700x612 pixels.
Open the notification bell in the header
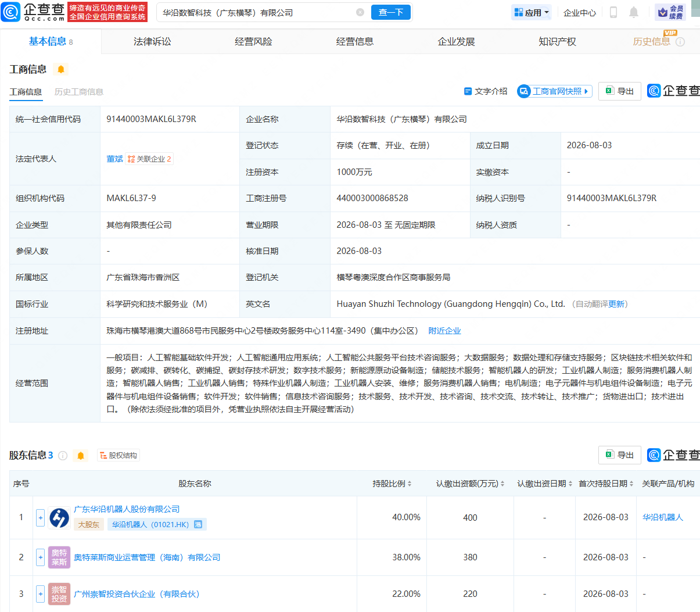[634, 12]
